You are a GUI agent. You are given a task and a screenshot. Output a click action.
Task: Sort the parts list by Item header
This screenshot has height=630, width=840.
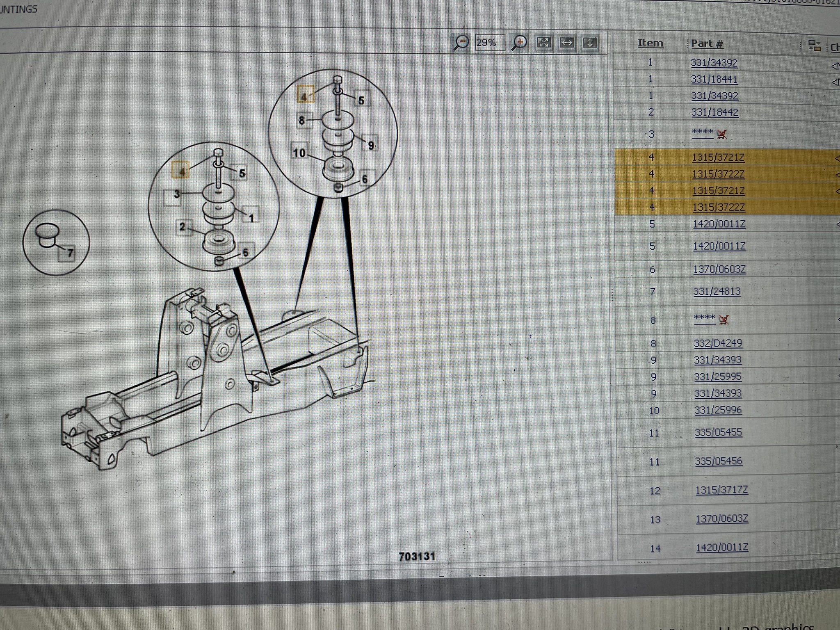[650, 43]
